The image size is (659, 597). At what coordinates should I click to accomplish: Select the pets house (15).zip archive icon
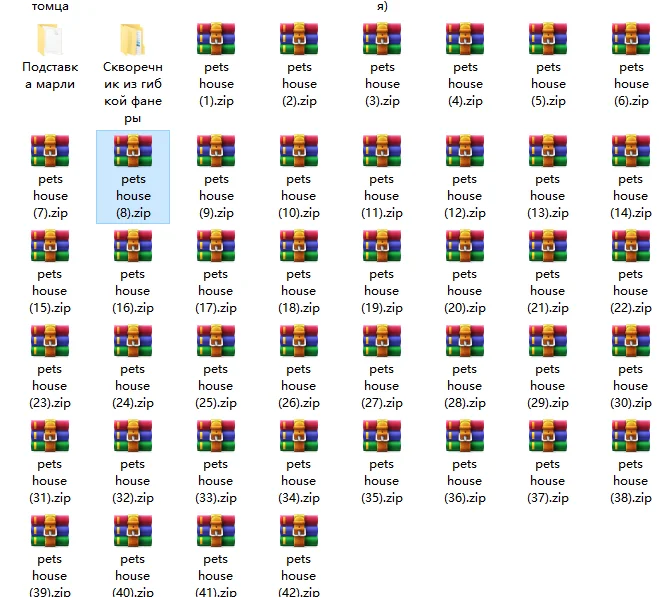point(50,246)
